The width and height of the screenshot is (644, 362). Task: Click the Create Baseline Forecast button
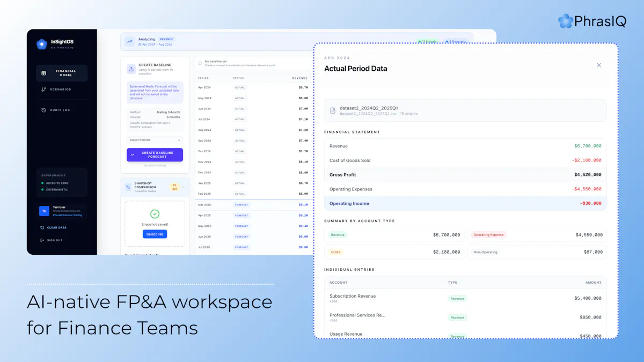[x=155, y=155]
